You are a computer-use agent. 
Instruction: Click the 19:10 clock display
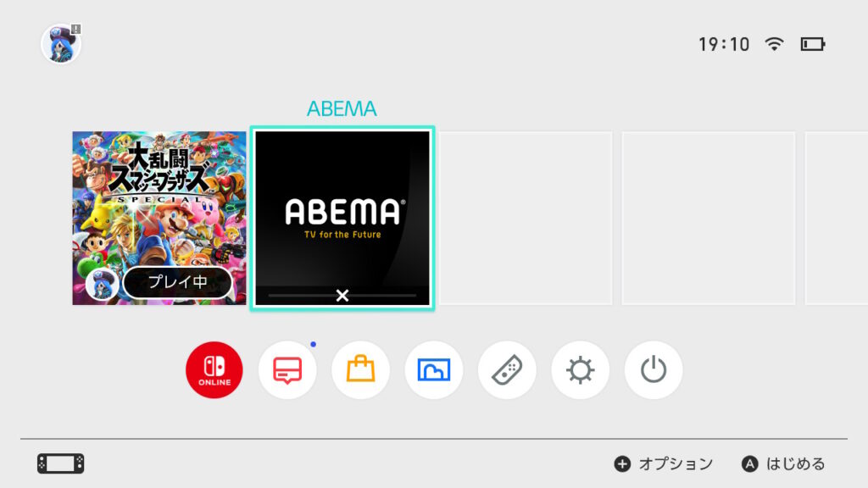click(x=724, y=44)
